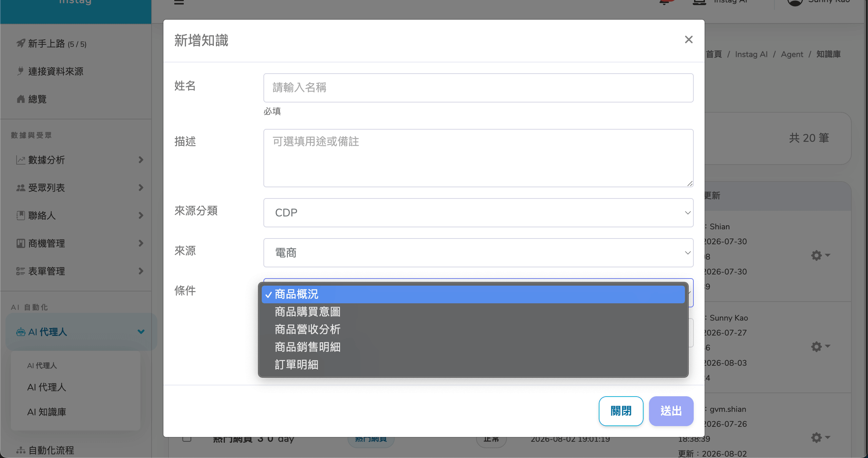Toggle sidebar hamburger menu

click(x=179, y=1)
